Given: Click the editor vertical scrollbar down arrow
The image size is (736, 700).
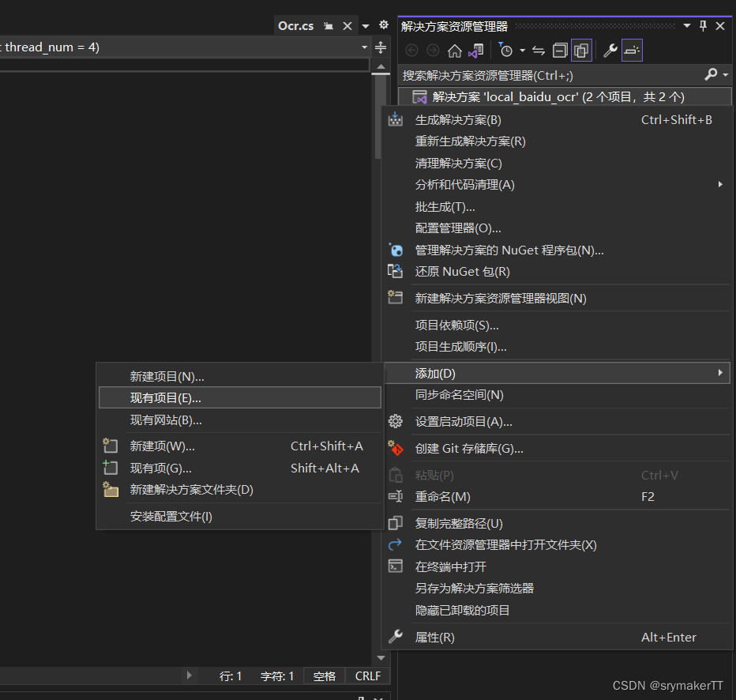Looking at the screenshot, I should 381,658.
